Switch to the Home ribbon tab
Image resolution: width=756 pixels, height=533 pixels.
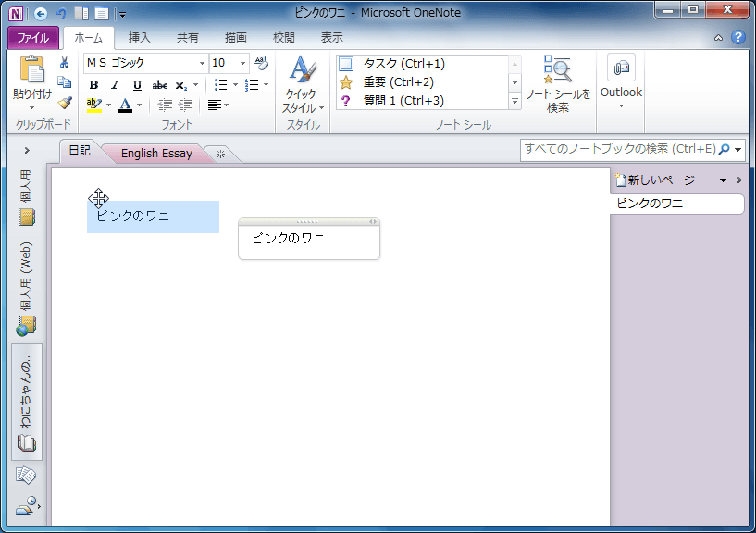pos(89,38)
